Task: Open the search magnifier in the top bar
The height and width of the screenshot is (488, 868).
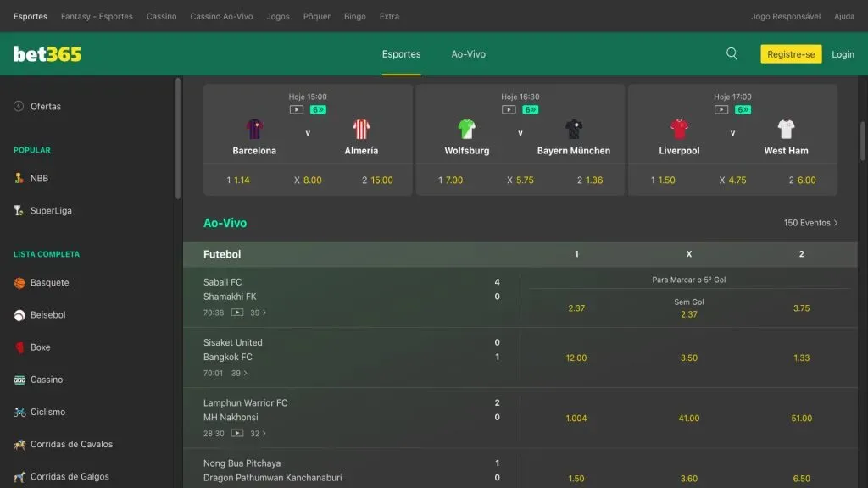Action: tap(732, 53)
